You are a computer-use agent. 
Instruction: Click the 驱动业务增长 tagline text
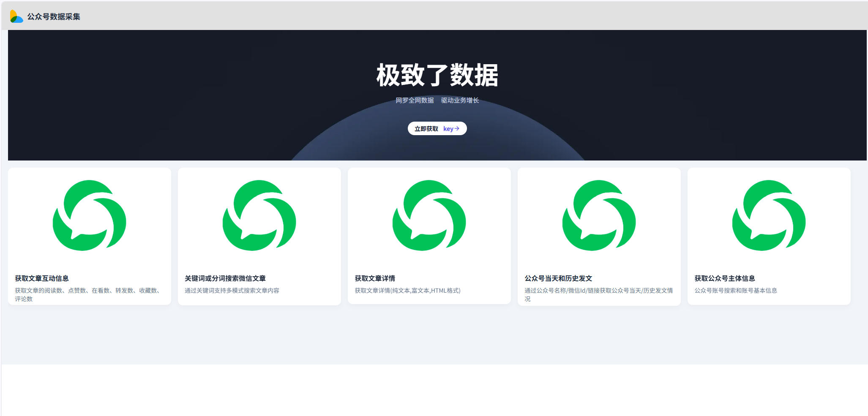pyautogui.click(x=460, y=101)
